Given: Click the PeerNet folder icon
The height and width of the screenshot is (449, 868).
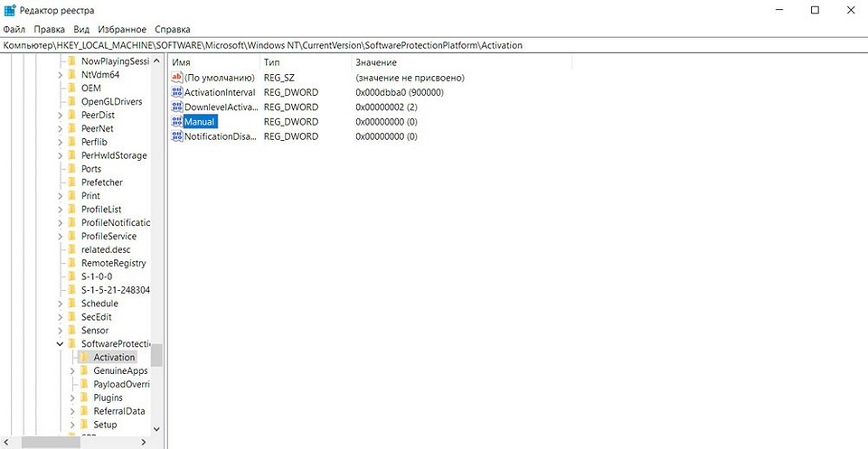Looking at the screenshot, I should [71, 128].
